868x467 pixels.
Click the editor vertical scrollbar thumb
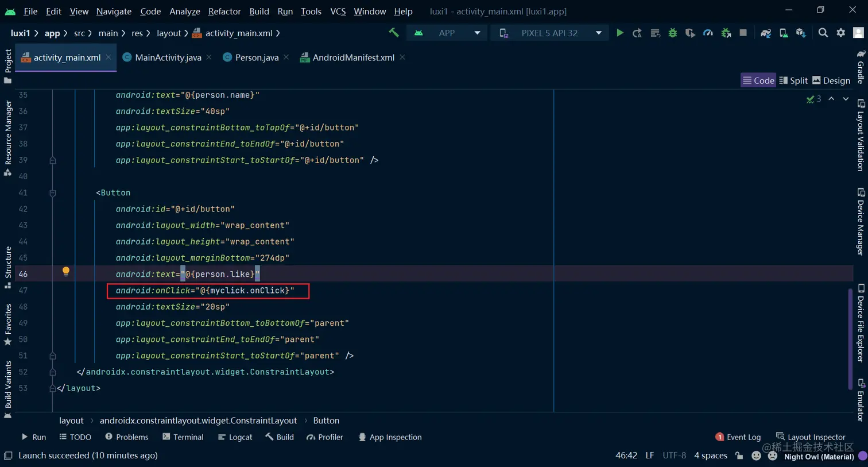[850, 339]
